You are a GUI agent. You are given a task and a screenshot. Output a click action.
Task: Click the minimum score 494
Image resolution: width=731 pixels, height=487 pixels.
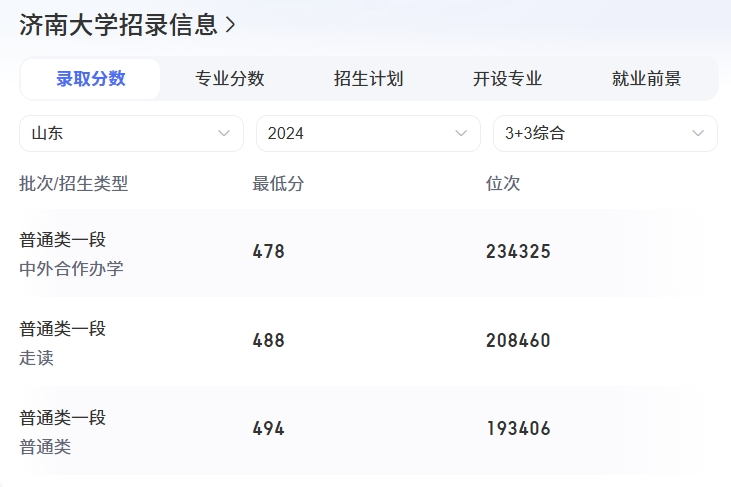[x=269, y=429]
